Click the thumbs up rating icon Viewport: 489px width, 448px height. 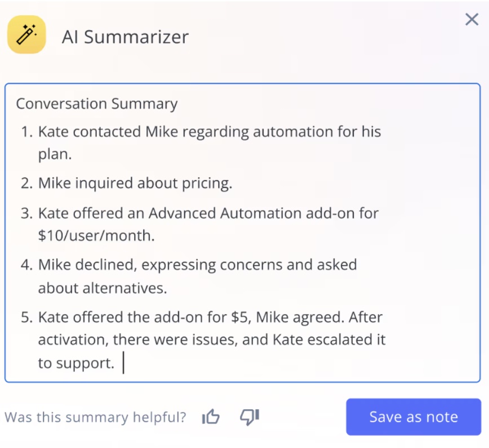click(x=211, y=416)
